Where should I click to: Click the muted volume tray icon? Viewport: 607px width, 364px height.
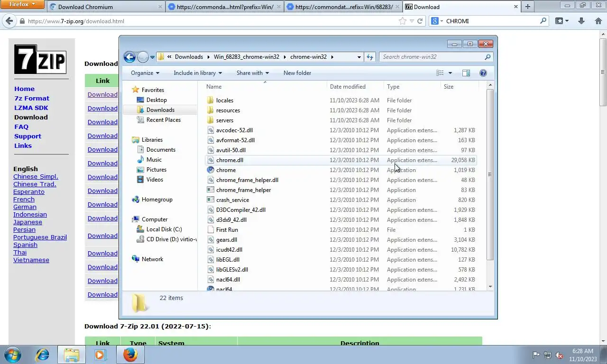point(559,355)
